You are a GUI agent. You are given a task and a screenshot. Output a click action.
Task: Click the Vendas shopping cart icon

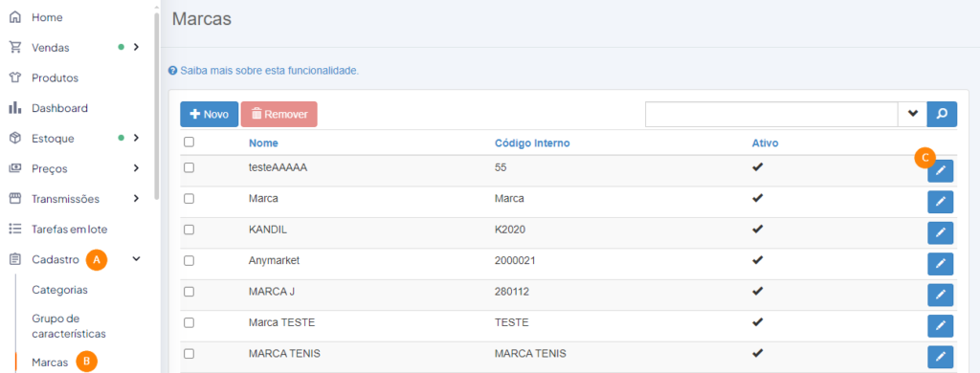click(x=15, y=48)
